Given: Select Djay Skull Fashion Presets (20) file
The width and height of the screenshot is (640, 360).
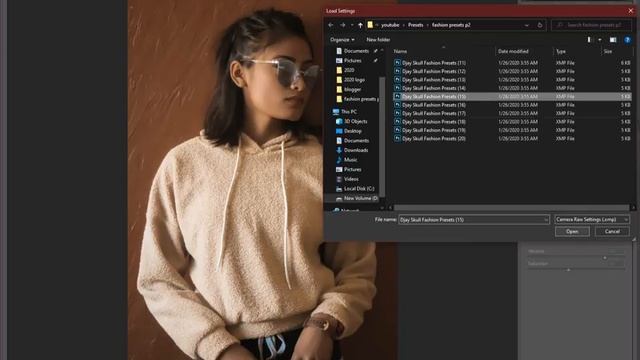Looking at the screenshot, I should click(512, 138).
